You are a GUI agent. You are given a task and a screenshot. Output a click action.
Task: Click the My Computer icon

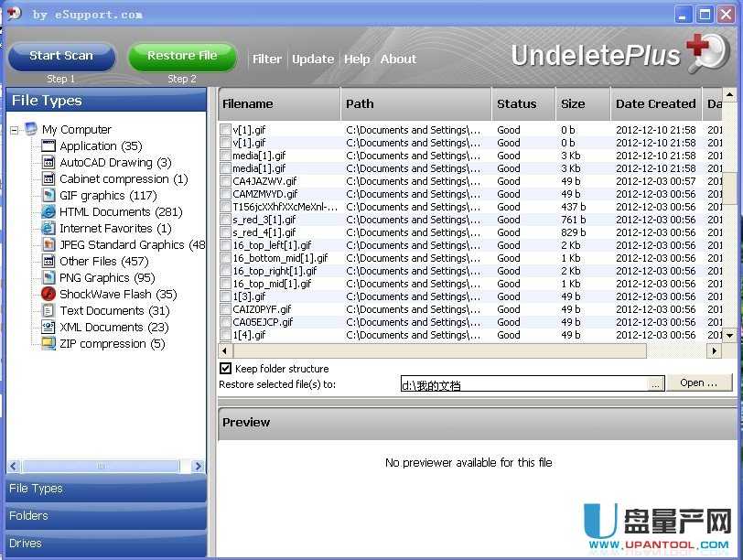tap(31, 129)
